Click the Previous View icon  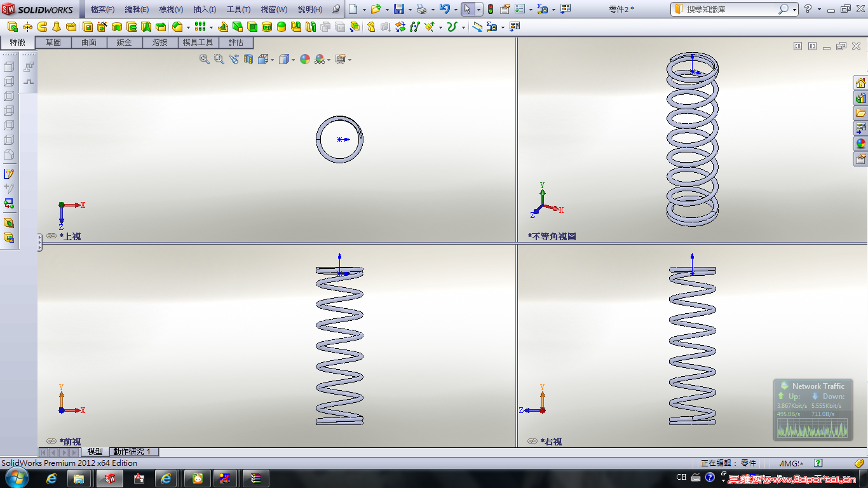point(234,59)
